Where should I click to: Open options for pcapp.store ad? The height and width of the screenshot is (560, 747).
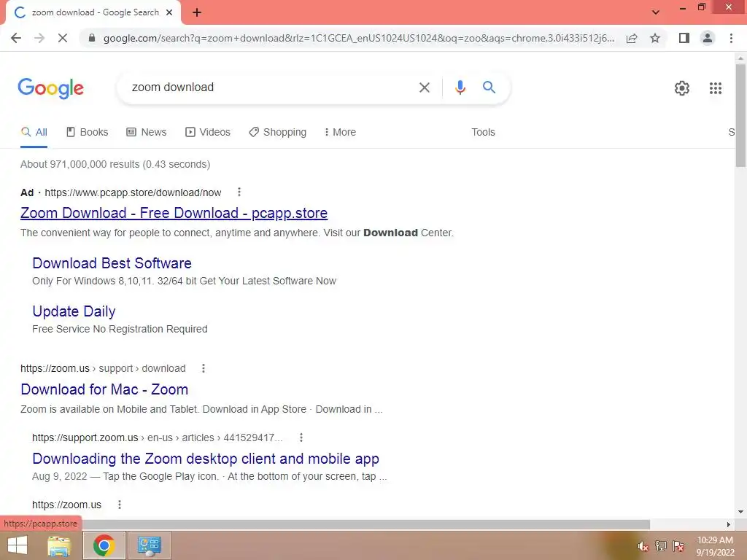(239, 192)
